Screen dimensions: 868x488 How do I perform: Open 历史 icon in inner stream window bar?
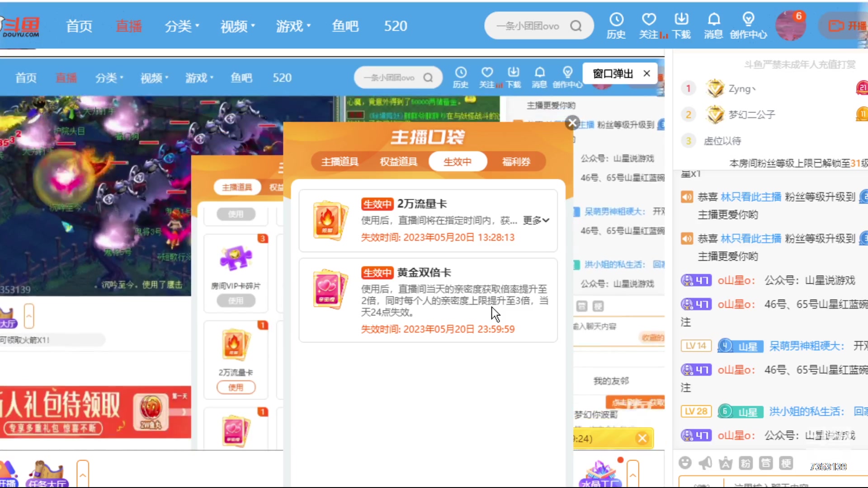tap(461, 77)
